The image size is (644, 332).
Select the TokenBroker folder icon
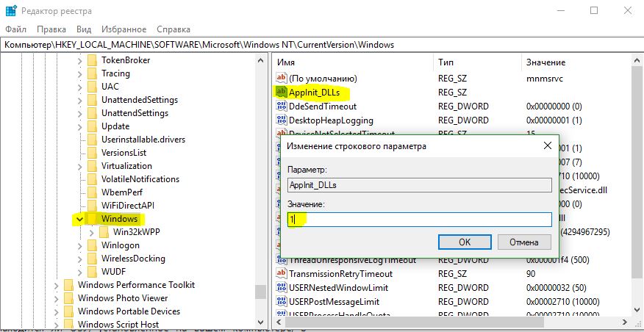[93, 60]
